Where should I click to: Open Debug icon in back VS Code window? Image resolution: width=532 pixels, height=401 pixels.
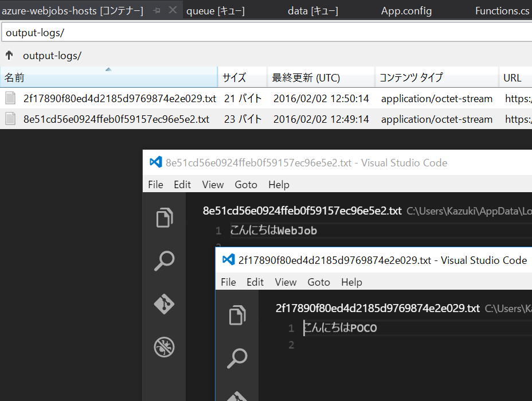tap(164, 347)
